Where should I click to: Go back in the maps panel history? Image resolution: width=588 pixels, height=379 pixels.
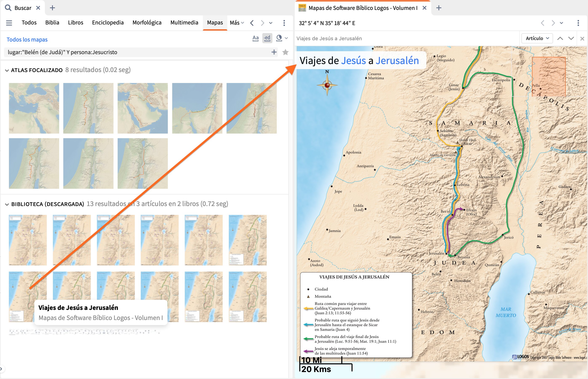pyautogui.click(x=542, y=23)
